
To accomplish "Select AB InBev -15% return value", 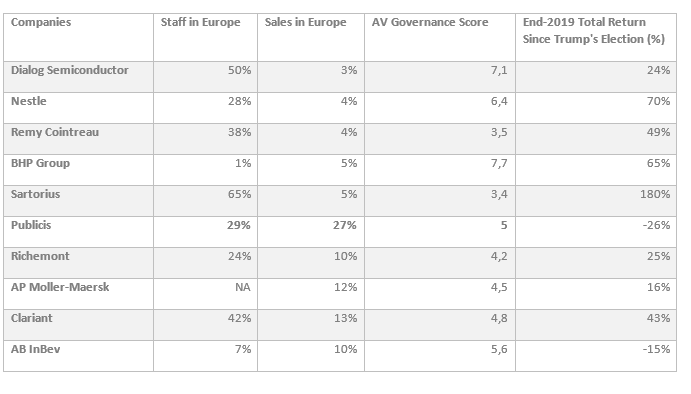I will pyautogui.click(x=656, y=349).
